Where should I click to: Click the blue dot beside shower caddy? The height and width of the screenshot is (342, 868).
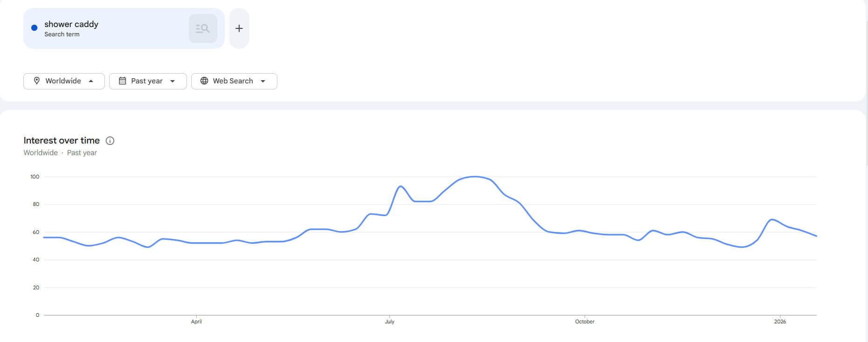click(34, 28)
